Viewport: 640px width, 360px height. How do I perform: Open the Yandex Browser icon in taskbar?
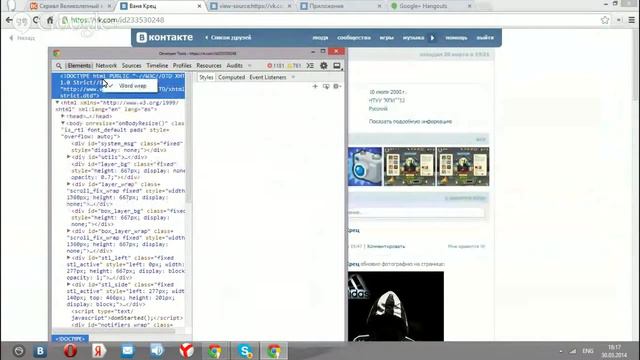click(187, 351)
